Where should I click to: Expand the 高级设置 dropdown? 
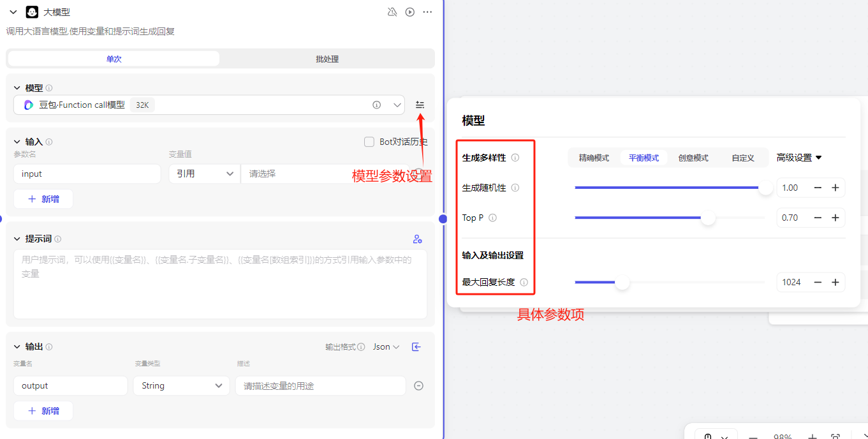(799, 158)
